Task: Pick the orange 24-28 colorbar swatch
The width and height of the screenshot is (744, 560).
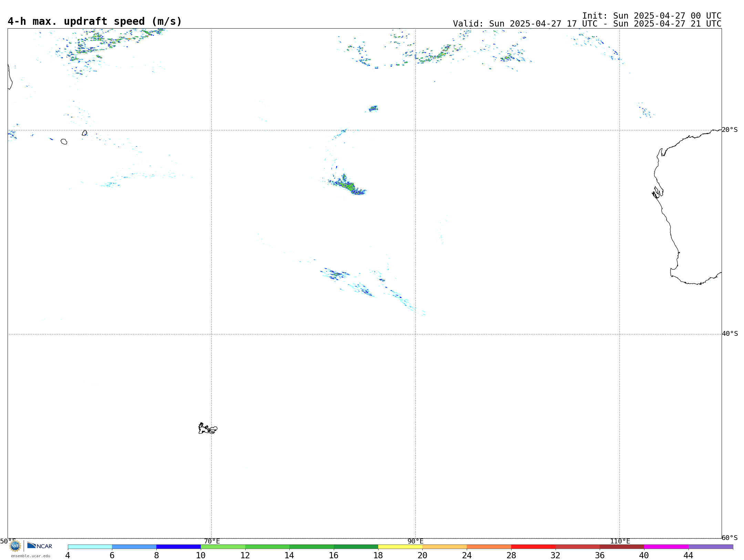Action: [489, 547]
